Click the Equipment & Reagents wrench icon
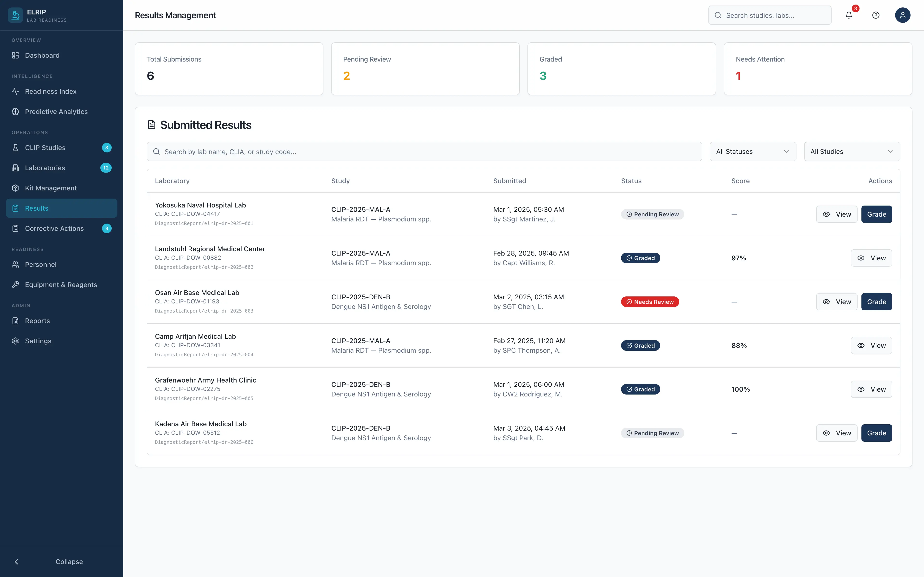Viewport: 924px width, 577px height. coord(15,285)
